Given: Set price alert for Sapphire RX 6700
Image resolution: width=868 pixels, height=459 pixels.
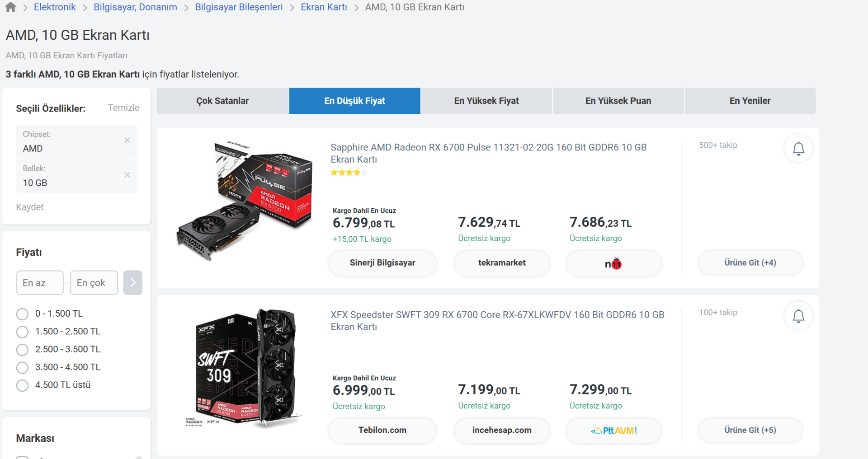Looking at the screenshot, I should click(x=798, y=149).
